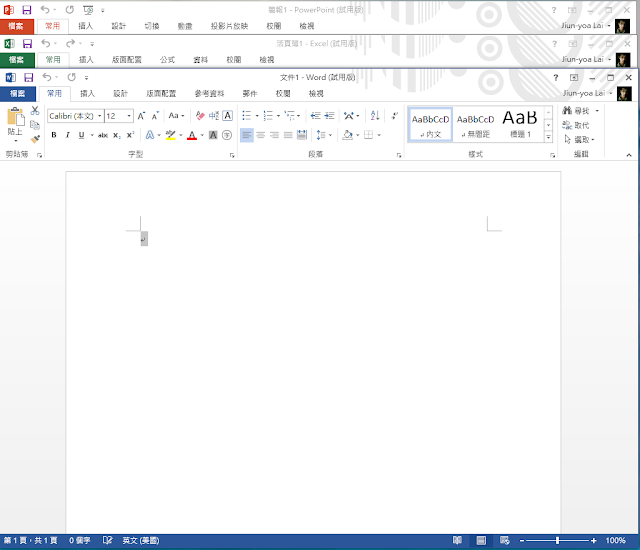
Task: Click the Undo arrow in Word title bar
Action: tap(47, 77)
